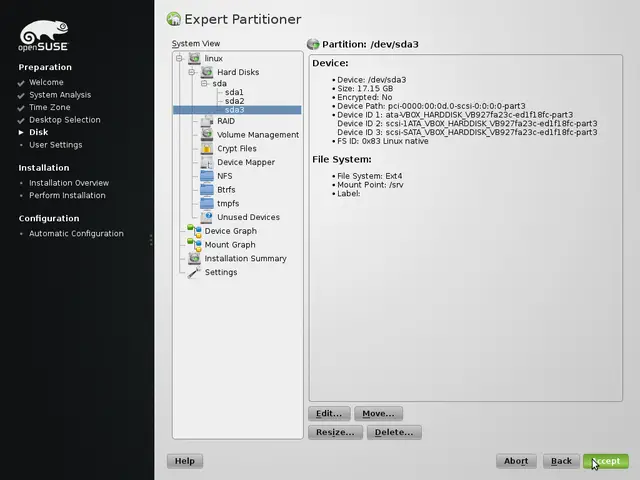
Task: Open the Unused Devices view
Action: point(248,217)
